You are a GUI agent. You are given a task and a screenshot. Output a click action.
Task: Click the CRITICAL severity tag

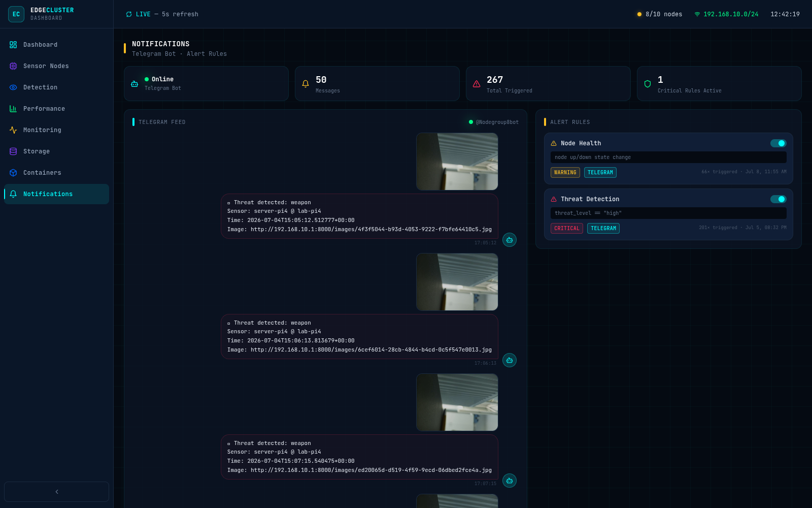(x=567, y=229)
